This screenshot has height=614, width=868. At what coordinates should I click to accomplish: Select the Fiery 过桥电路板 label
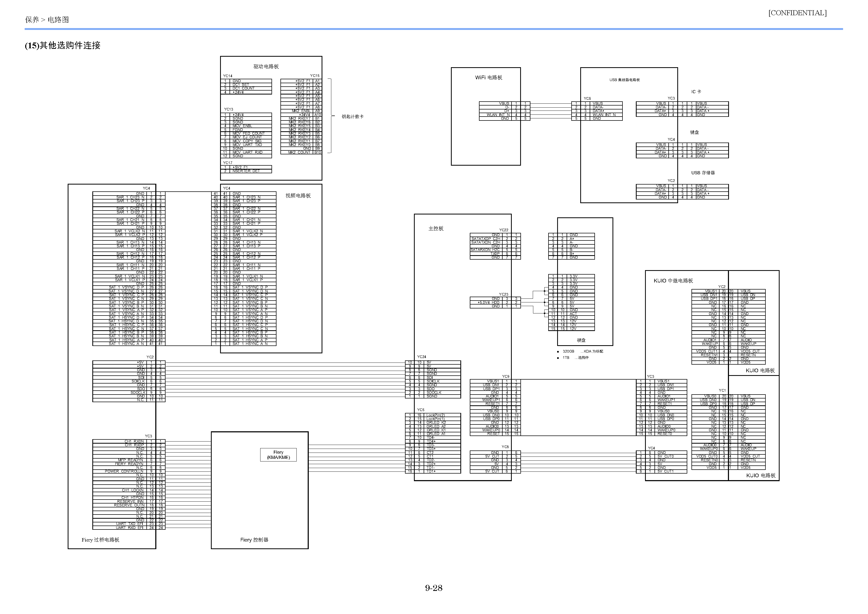click(100, 540)
